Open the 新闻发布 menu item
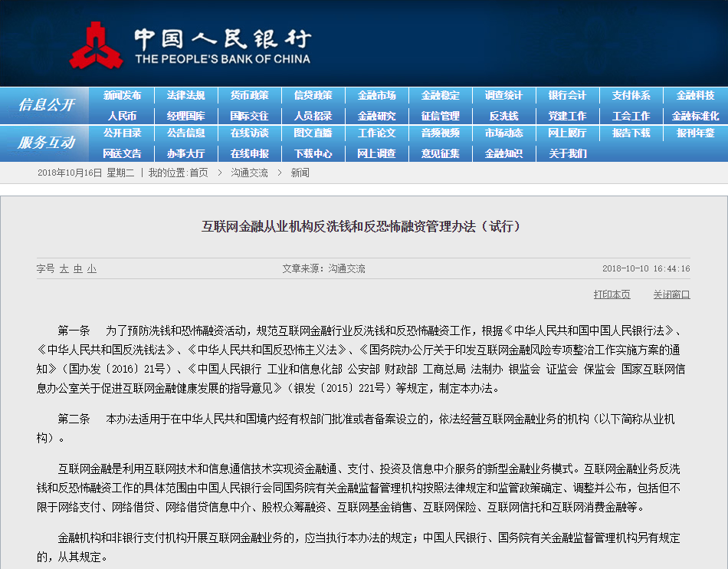The image size is (728, 569). [x=122, y=95]
